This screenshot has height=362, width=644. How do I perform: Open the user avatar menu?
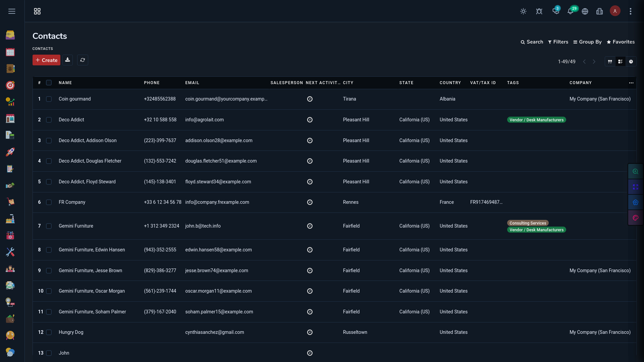(x=615, y=11)
